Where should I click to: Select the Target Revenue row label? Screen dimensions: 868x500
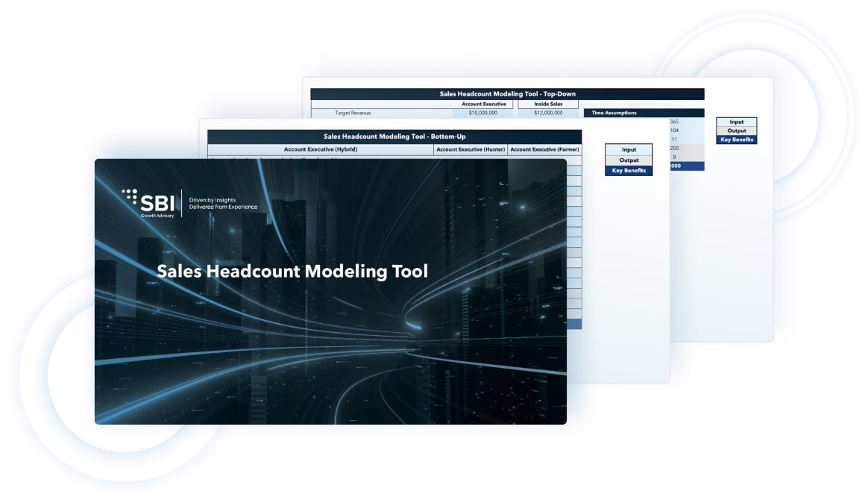click(353, 113)
